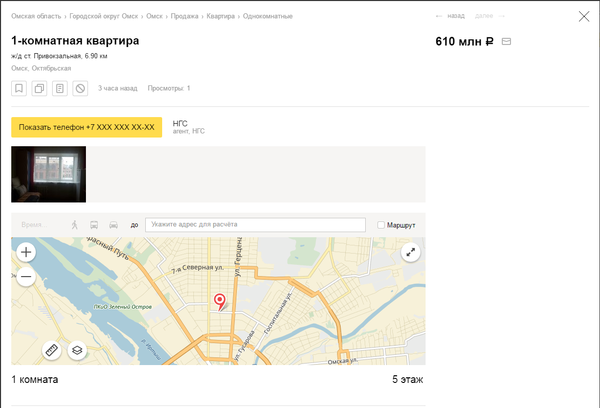The image size is (600, 408).
Task: Expand the map to fullscreen
Action: pos(410,253)
